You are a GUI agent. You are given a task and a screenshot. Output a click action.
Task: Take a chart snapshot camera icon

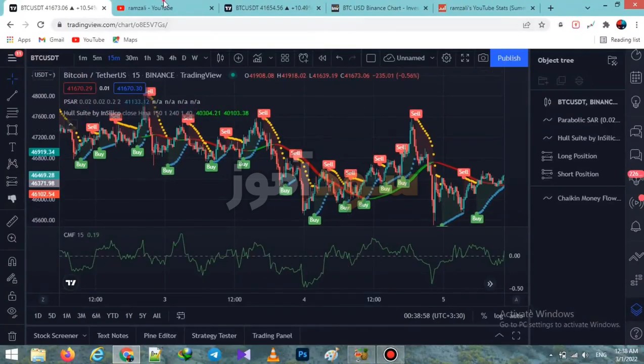[x=483, y=58]
